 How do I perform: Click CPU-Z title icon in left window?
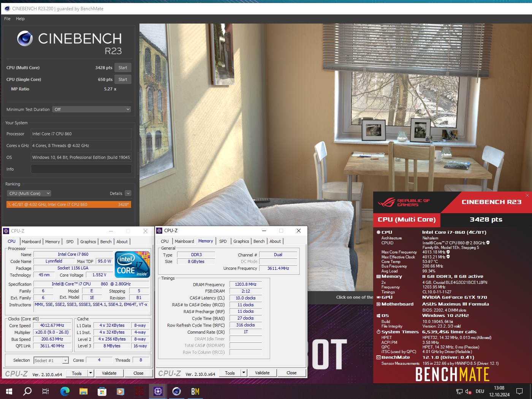tap(6, 231)
